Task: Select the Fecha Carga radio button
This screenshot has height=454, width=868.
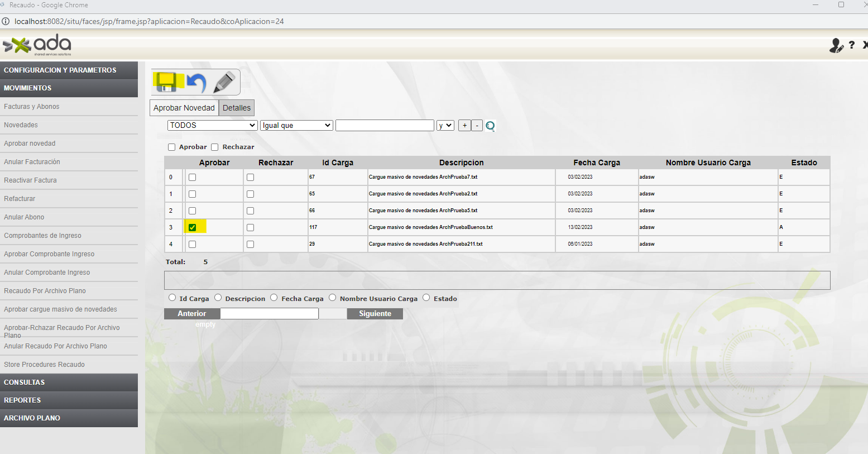Action: click(x=274, y=298)
